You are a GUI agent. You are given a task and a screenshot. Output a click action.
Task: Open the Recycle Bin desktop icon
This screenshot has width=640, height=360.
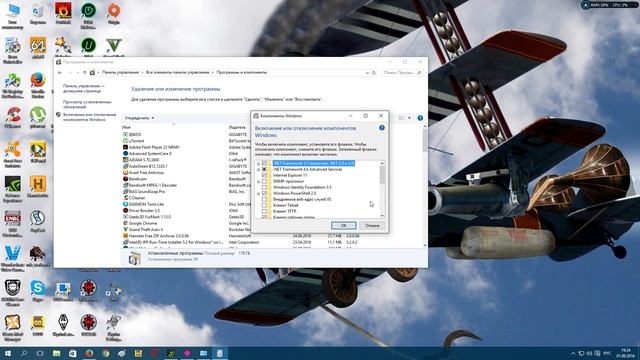(38, 14)
